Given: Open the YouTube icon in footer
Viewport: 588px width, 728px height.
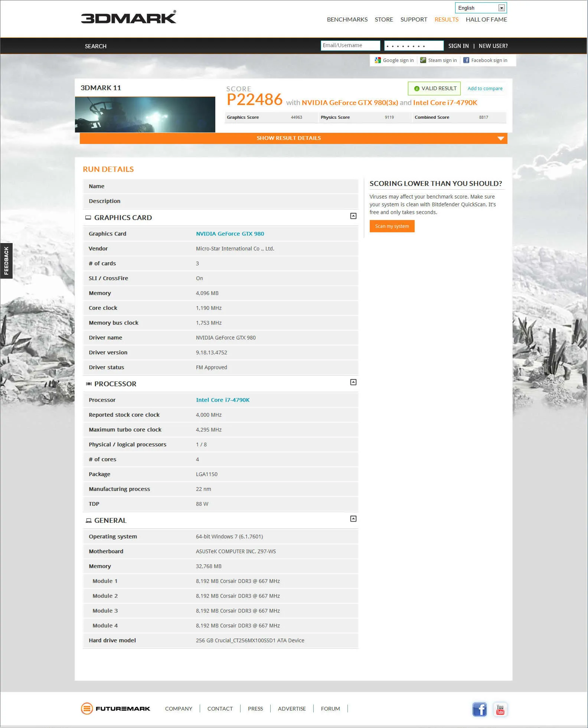Looking at the screenshot, I should click(500, 709).
